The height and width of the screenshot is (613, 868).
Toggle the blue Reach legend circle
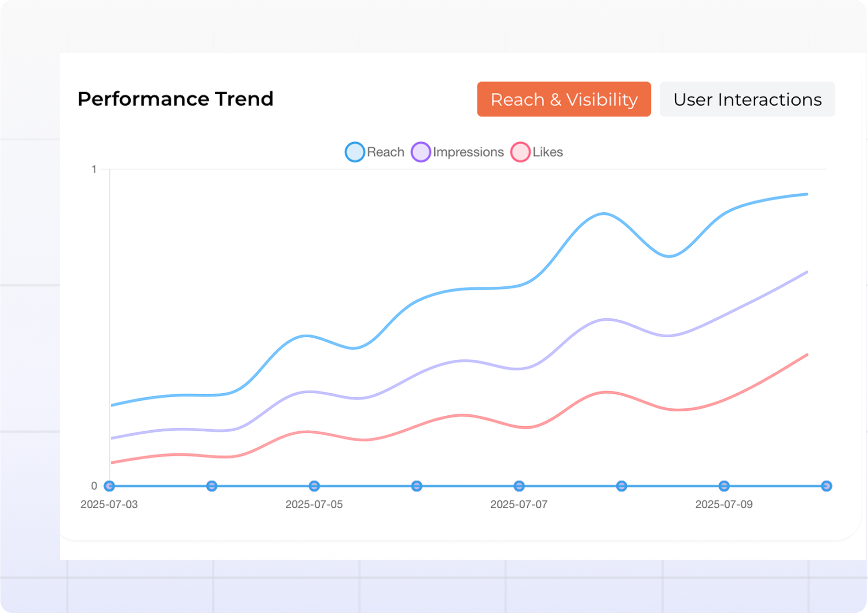point(355,152)
